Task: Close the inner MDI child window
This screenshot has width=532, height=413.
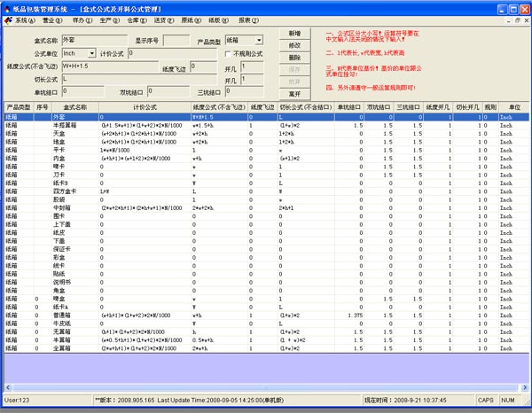Action: [526, 20]
